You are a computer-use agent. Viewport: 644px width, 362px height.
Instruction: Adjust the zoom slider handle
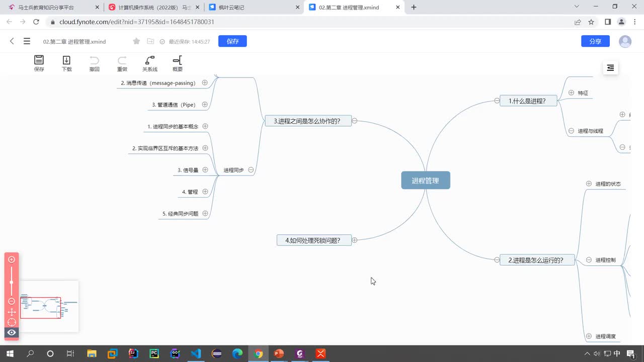12,283
